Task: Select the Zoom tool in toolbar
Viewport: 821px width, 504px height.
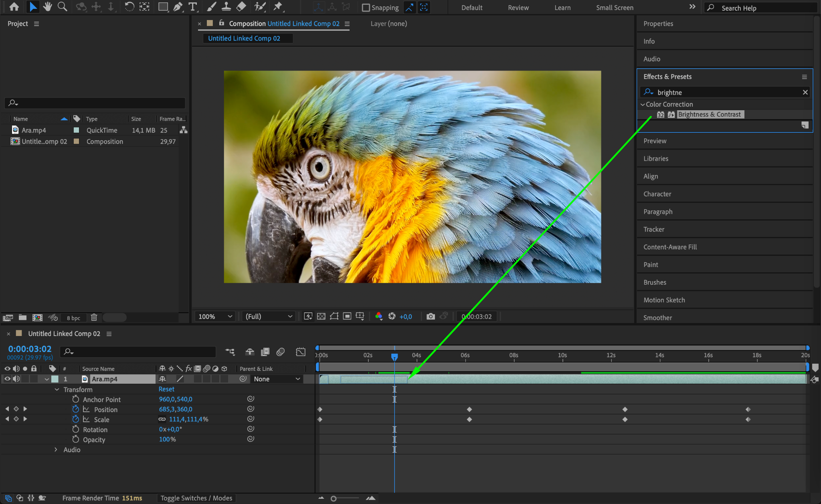Action: (x=62, y=6)
